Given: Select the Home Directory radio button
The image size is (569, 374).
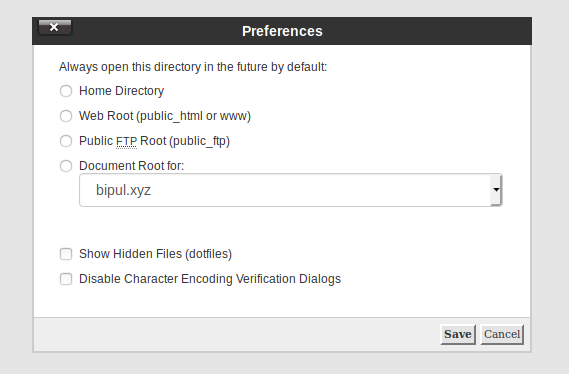Looking at the screenshot, I should coord(66,91).
